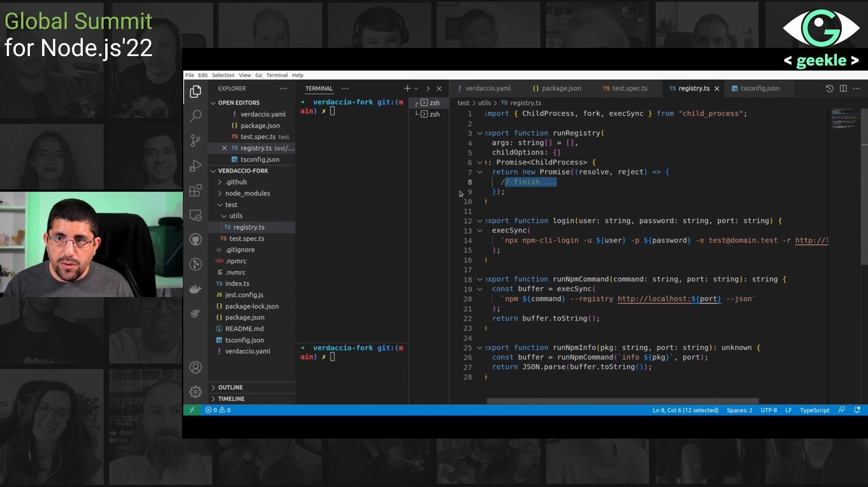Open the File menu
The image size is (868, 487).
(190, 75)
